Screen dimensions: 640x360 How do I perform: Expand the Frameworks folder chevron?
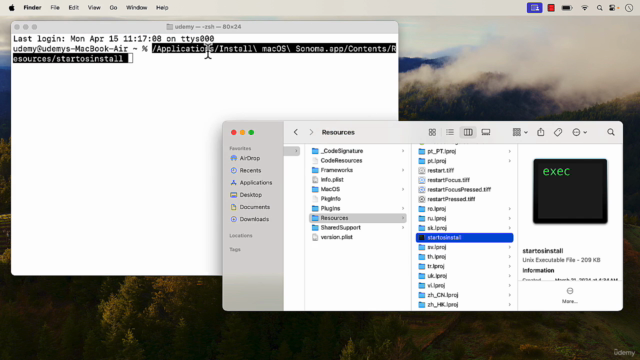pos(403,170)
